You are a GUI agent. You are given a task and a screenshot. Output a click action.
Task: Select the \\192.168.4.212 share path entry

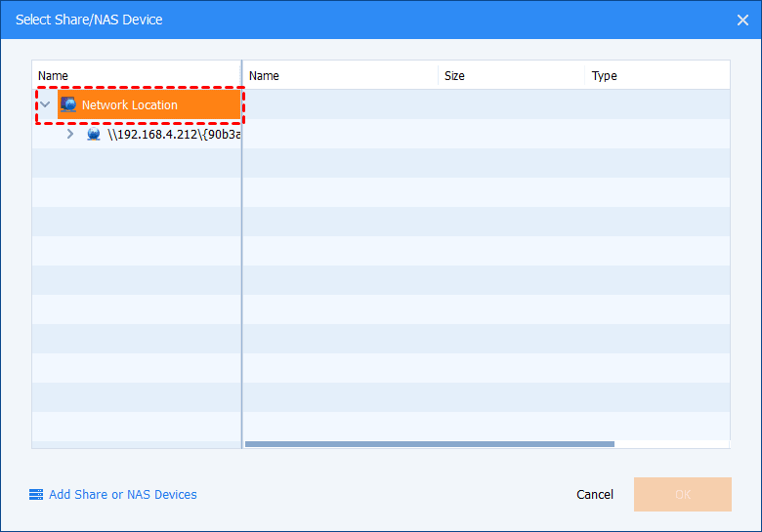[174, 134]
